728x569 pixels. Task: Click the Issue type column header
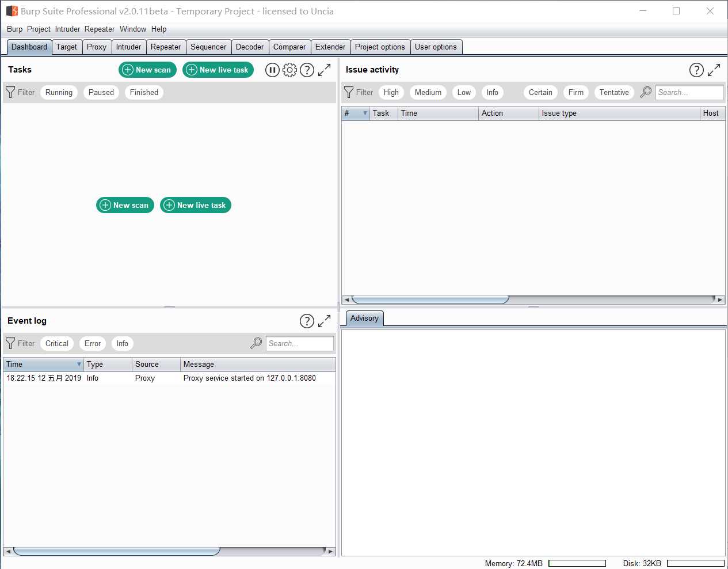click(619, 113)
